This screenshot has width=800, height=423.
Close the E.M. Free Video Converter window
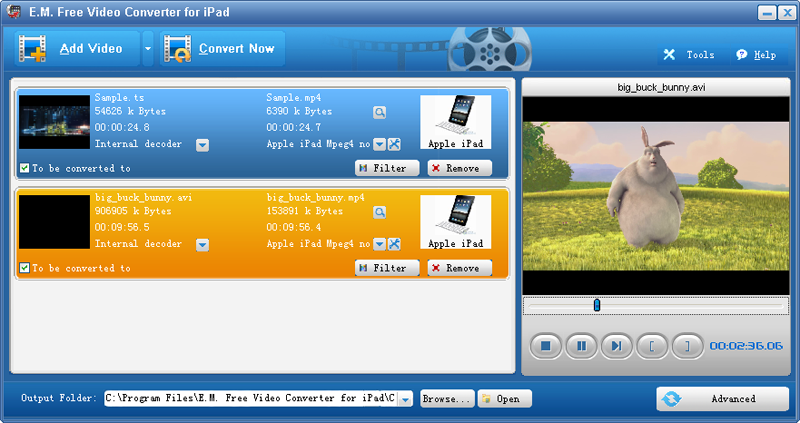[786, 12]
